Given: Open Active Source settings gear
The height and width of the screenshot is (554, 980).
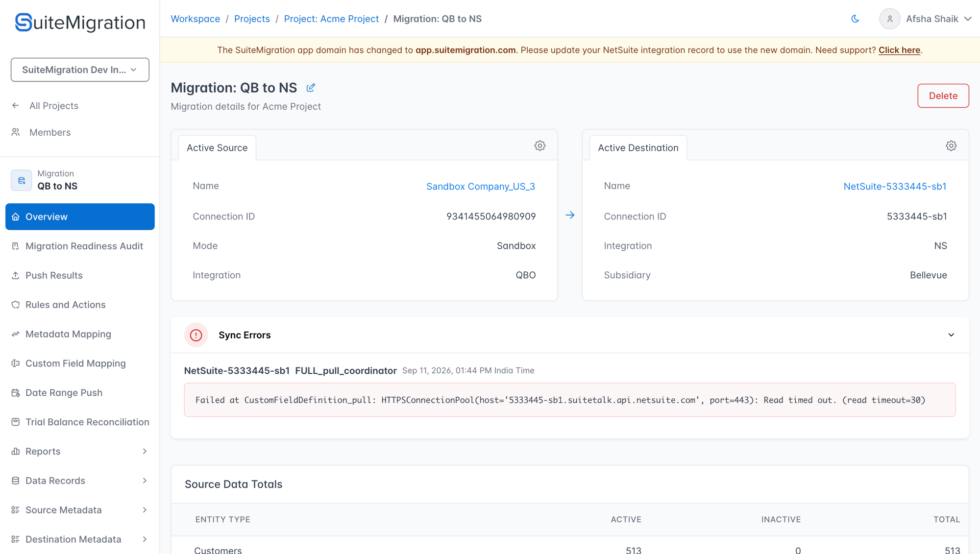Looking at the screenshot, I should [x=540, y=146].
